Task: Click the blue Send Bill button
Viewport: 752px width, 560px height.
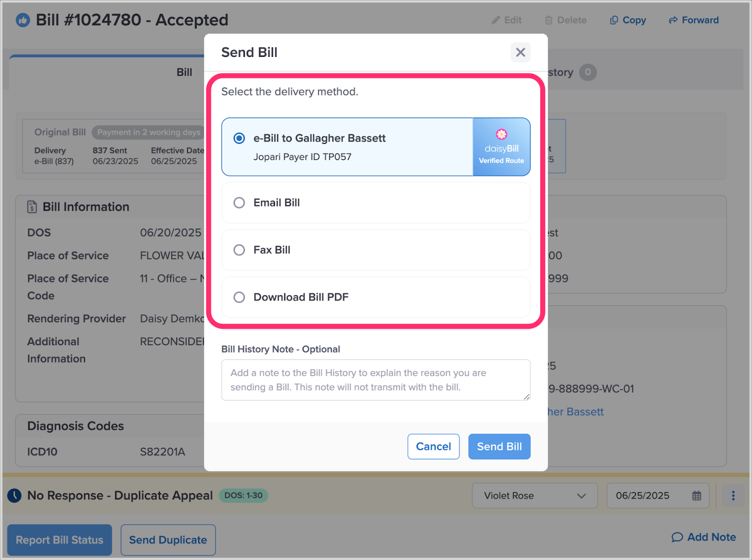Action: 499,446
